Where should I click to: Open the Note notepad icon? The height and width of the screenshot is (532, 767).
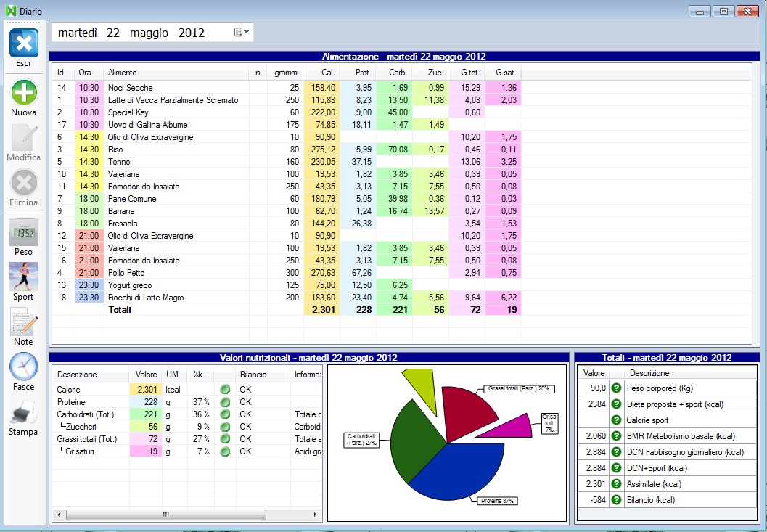click(23, 322)
